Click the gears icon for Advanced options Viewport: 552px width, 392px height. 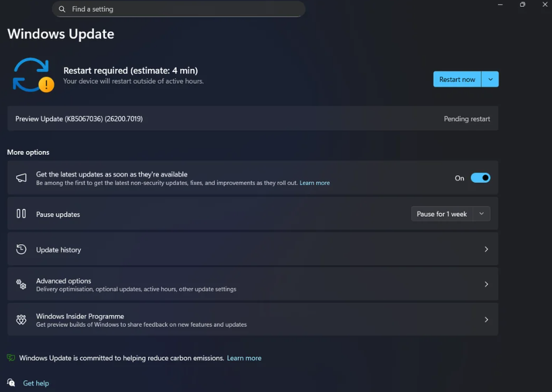21,285
